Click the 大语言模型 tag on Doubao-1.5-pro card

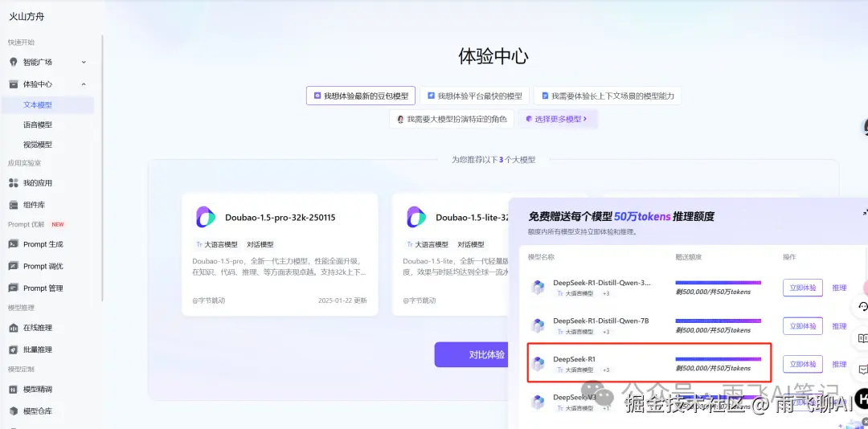click(217, 244)
